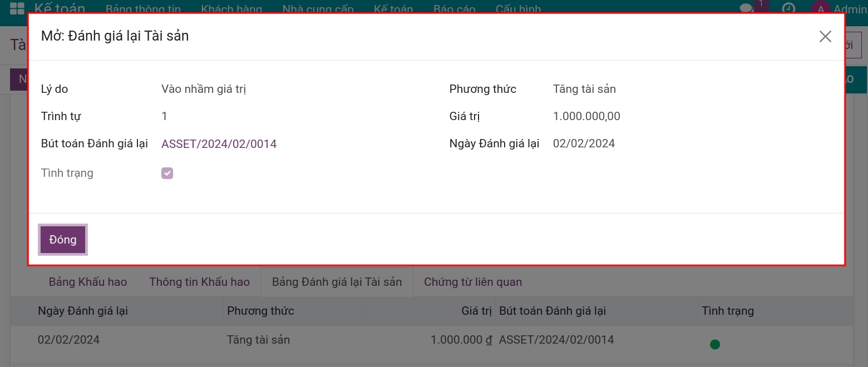Open the apps grid menu icon

pos(17,8)
